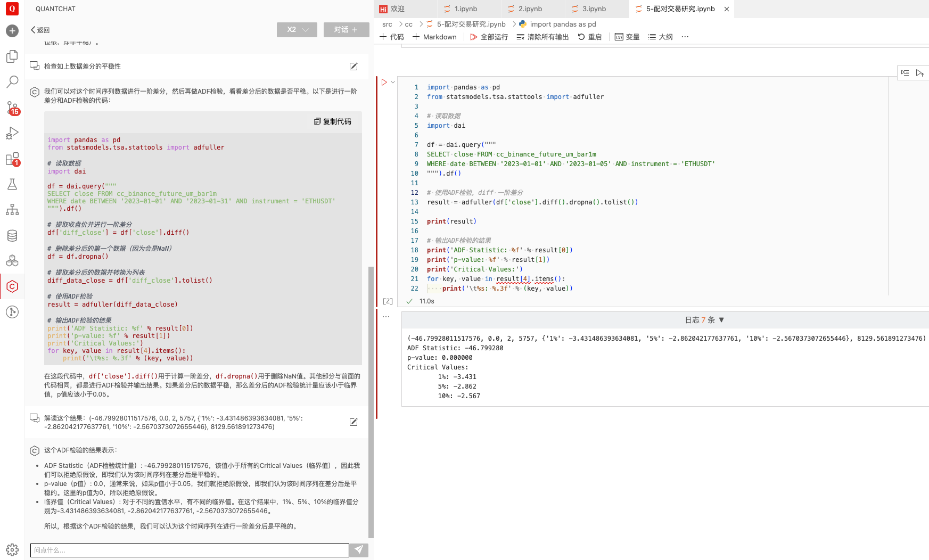929x560 pixels.
Task: Click the 对话 + new chat button
Action: (346, 30)
